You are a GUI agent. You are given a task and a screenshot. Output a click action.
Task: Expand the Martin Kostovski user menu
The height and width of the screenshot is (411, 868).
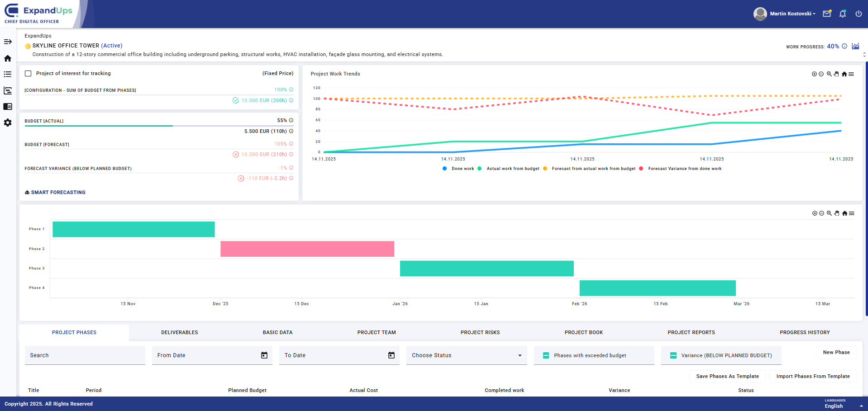coord(792,14)
